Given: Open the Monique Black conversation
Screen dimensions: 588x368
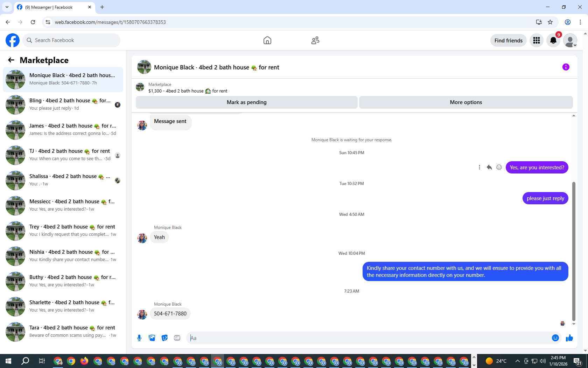Looking at the screenshot, I should tap(63, 80).
